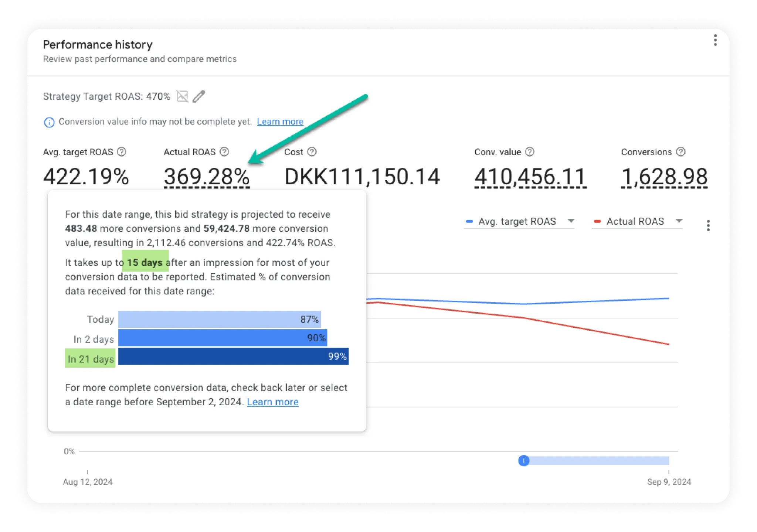Image resolution: width=757 pixels, height=532 pixels.
Task: Click the light blue incomplete-data range bar
Action: (x=599, y=460)
